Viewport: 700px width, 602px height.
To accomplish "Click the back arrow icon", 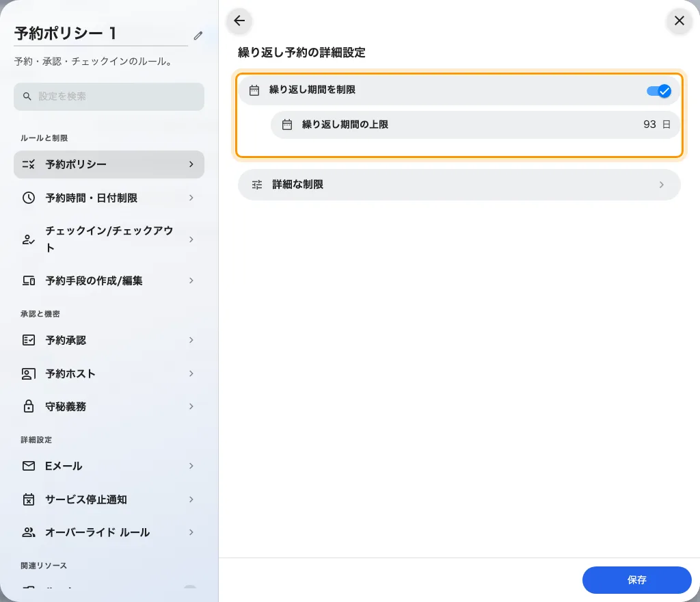I will click(239, 21).
